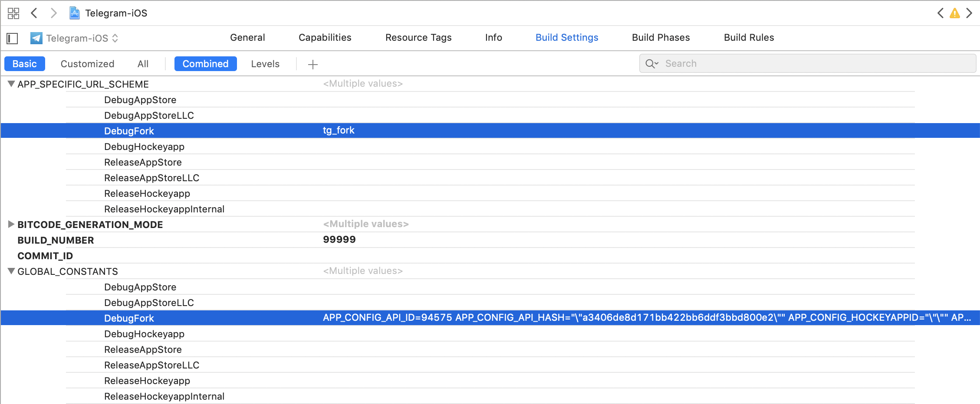Select ReleaseAppStore under GLOBAL_CONSTANTS
Image resolution: width=980 pixels, height=404 pixels.
[x=143, y=349]
